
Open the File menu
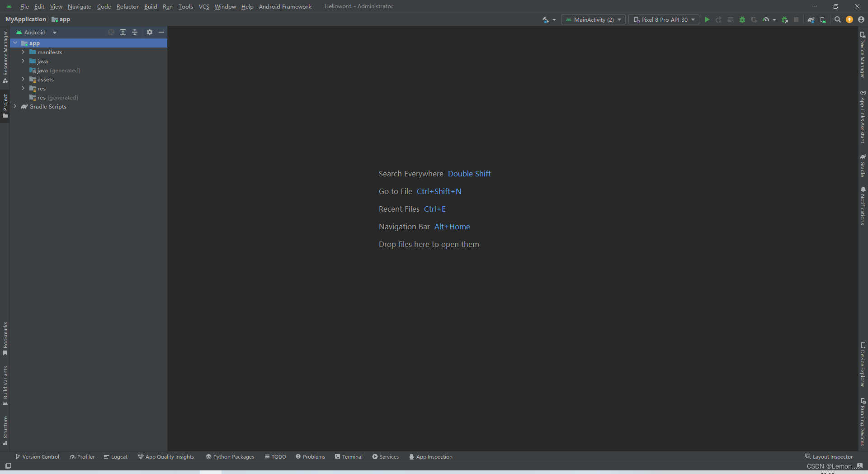tap(24, 6)
